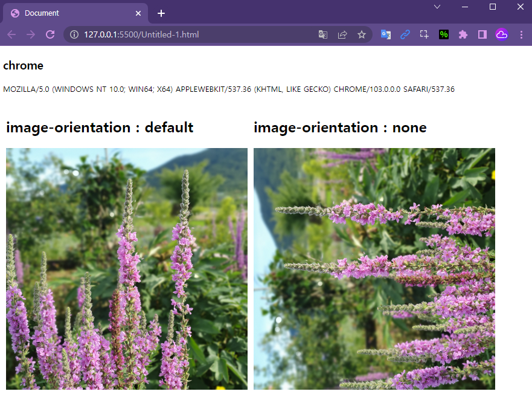The width and height of the screenshot is (532, 400).
Task: Bookmark this page with the star icon
Action: (362, 34)
